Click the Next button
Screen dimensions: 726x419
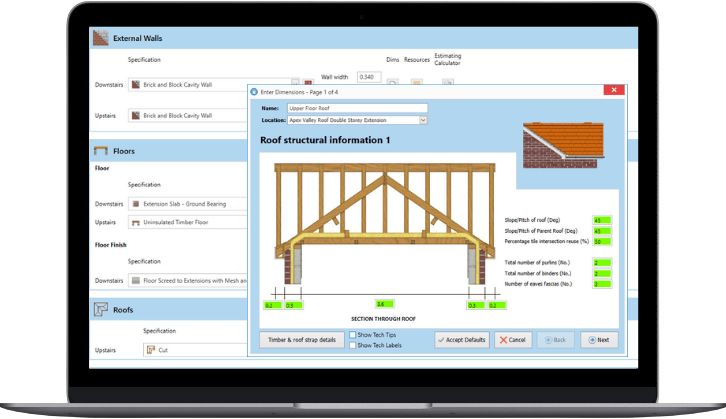[x=599, y=340]
